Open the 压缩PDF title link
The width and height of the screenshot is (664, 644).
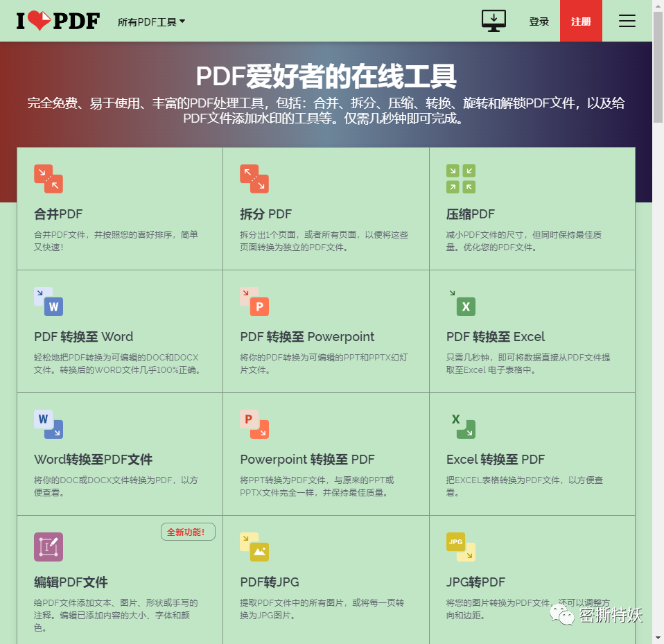(x=471, y=214)
